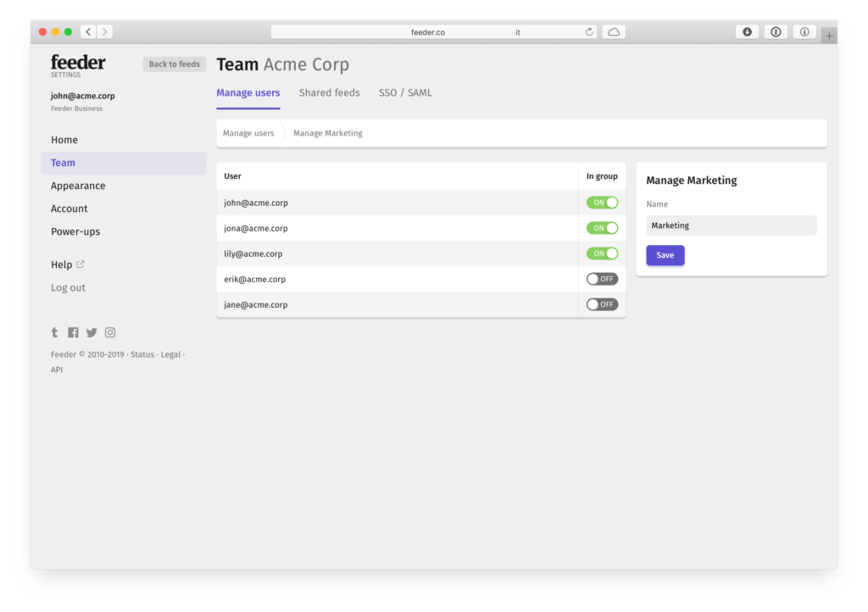The image size is (868, 612).
Task: Open the Legal footer link
Action: click(x=170, y=354)
